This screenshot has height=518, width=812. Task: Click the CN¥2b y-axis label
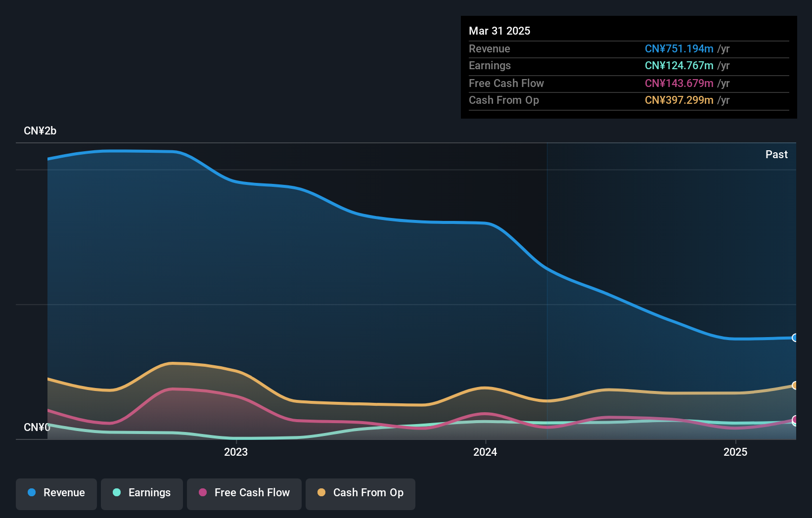pos(40,130)
